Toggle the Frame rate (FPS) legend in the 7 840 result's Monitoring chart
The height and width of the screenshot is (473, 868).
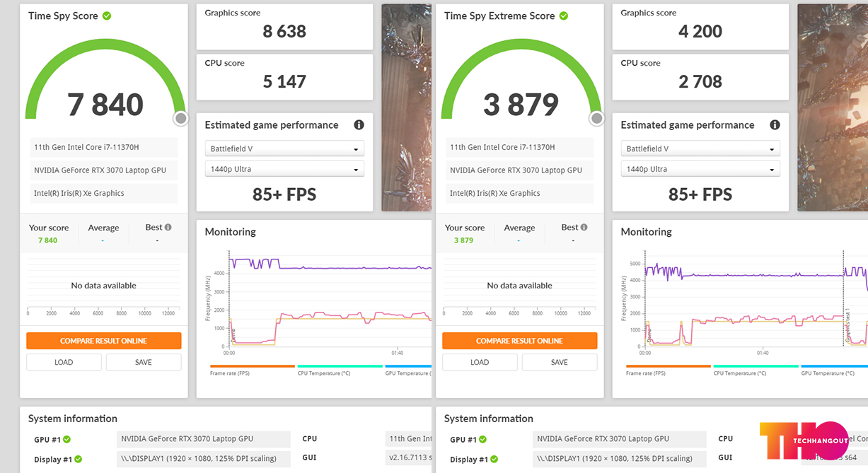tap(252, 370)
